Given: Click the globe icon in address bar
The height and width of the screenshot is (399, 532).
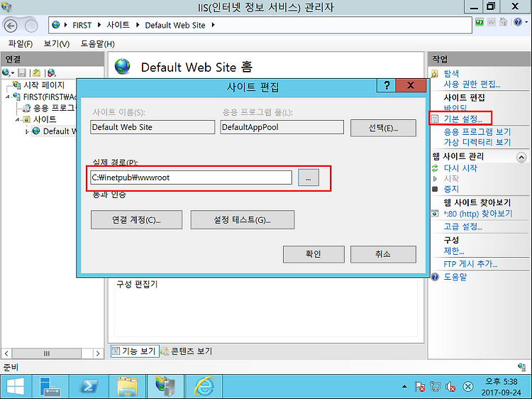Looking at the screenshot, I should click(x=55, y=25).
